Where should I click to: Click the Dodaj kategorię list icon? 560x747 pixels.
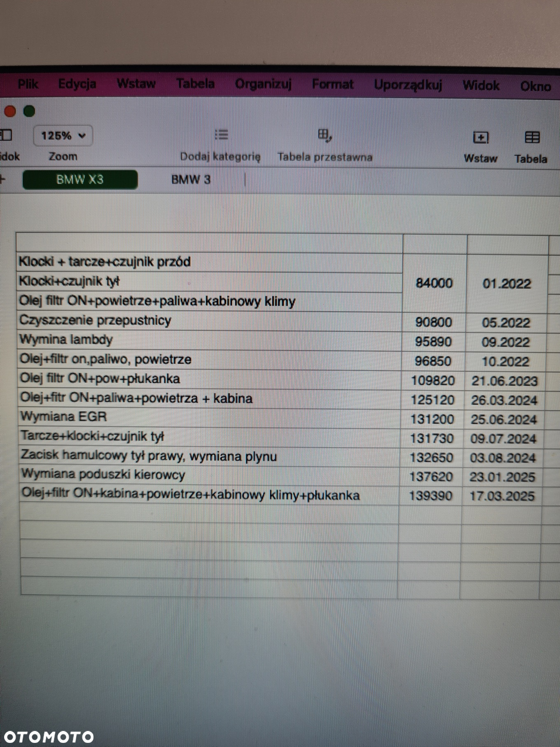(222, 135)
